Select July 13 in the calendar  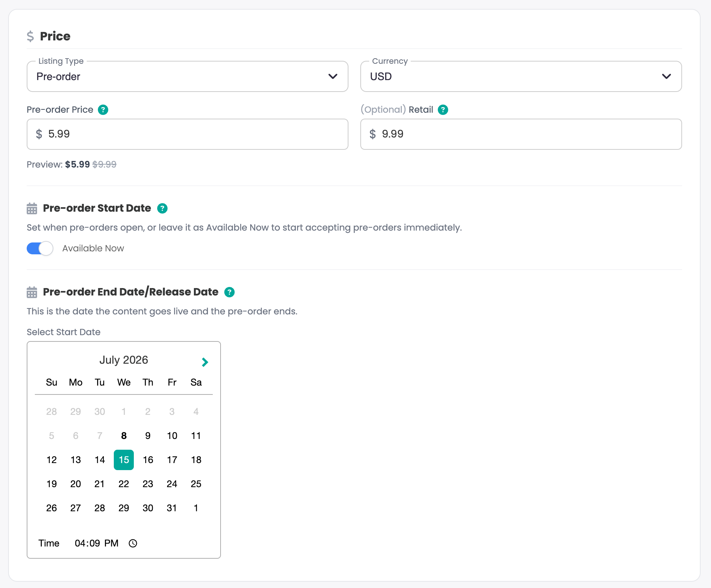tap(76, 460)
